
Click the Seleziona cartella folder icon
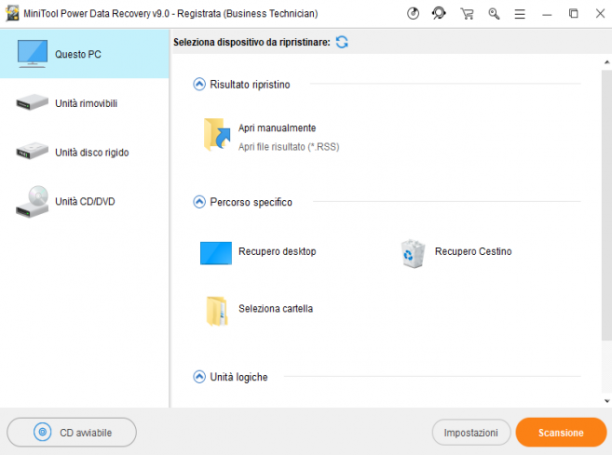click(217, 311)
